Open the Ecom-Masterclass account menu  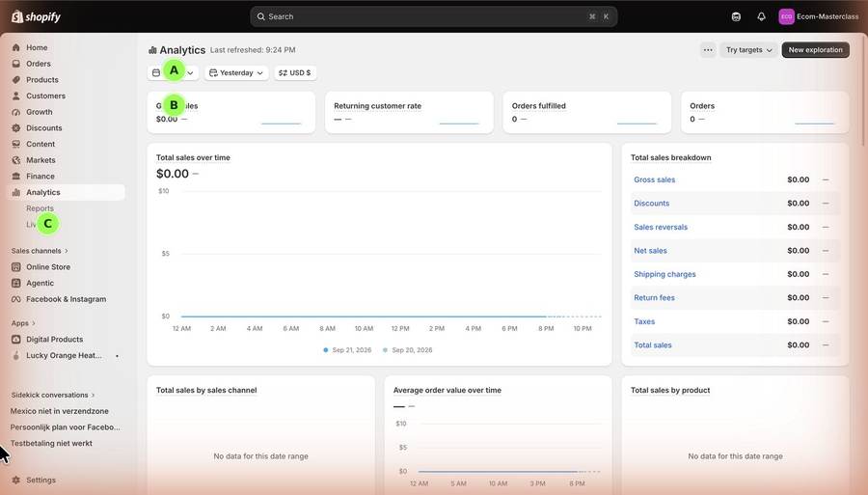819,16
